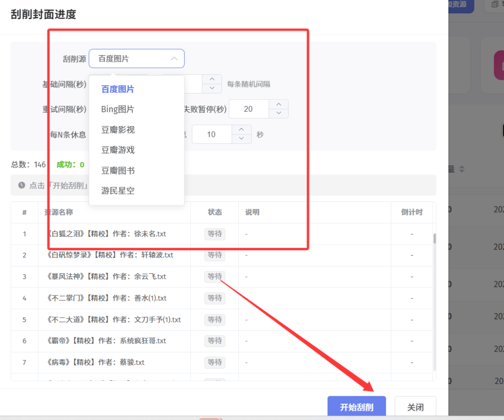Click the sort arrows in the background table header

click(462, 169)
